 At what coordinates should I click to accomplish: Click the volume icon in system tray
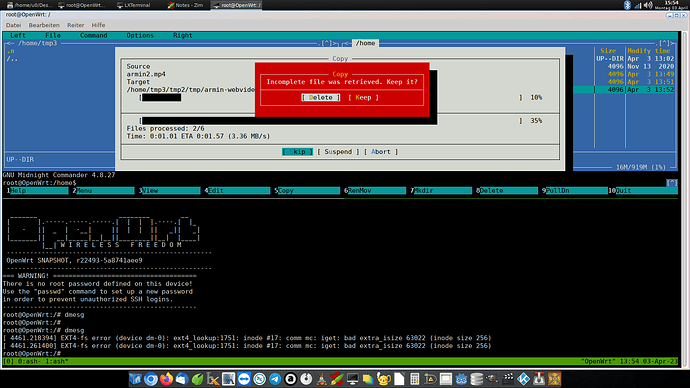pyautogui.click(x=648, y=5)
